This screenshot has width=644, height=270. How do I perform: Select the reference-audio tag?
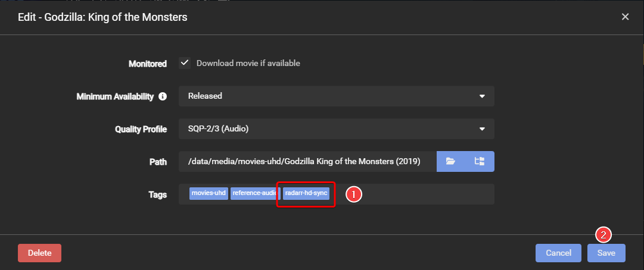coord(254,193)
